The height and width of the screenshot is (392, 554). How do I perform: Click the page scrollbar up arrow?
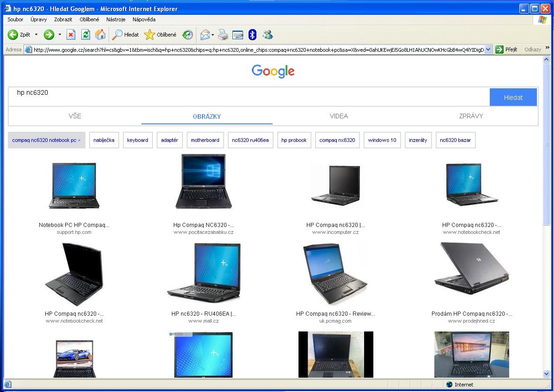click(547, 59)
